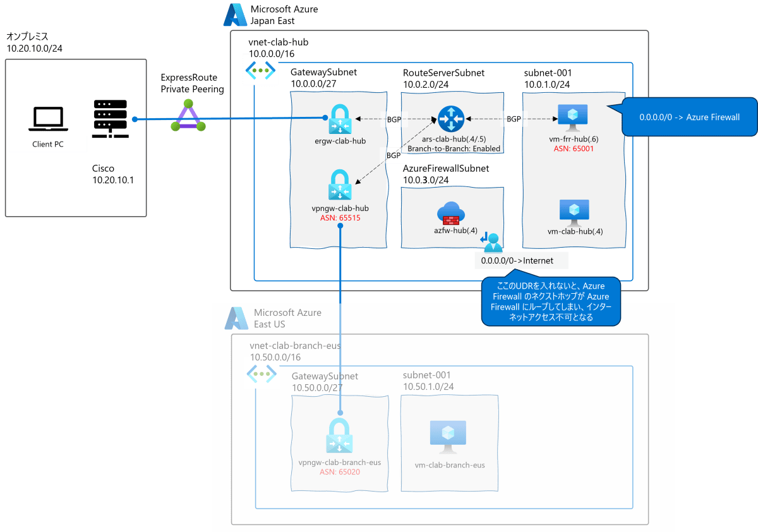Click the azfw-hub firewall icon
The image size is (758, 532).
pyautogui.click(x=450, y=213)
